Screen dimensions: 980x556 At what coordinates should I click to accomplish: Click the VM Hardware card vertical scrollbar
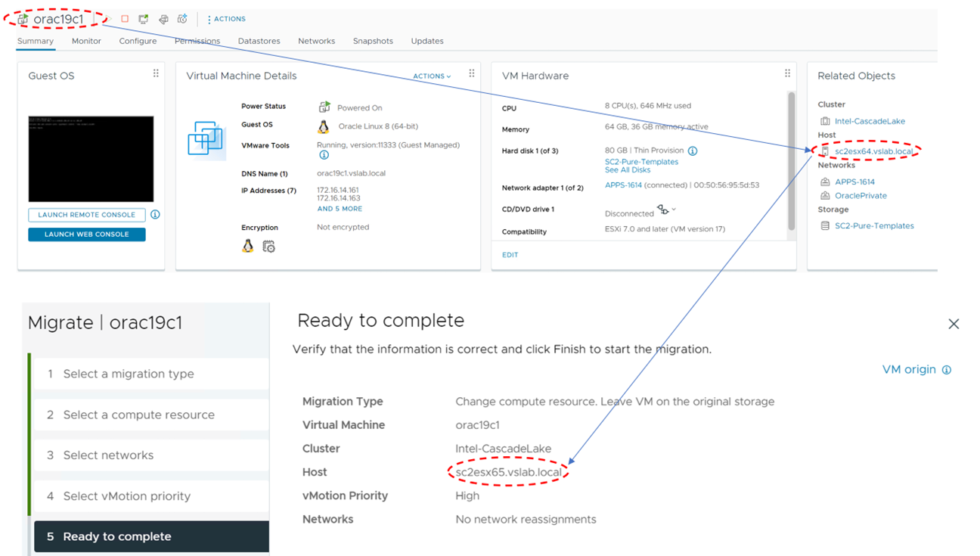792,160
